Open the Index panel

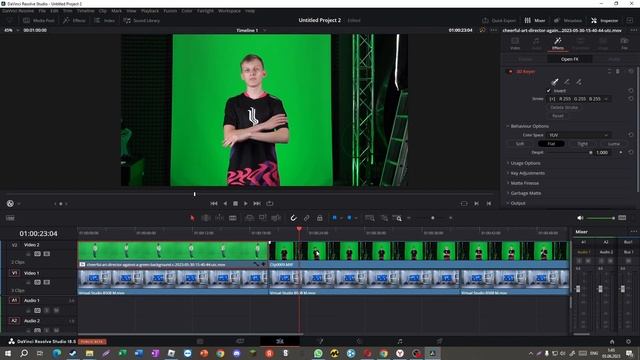click(x=104, y=20)
